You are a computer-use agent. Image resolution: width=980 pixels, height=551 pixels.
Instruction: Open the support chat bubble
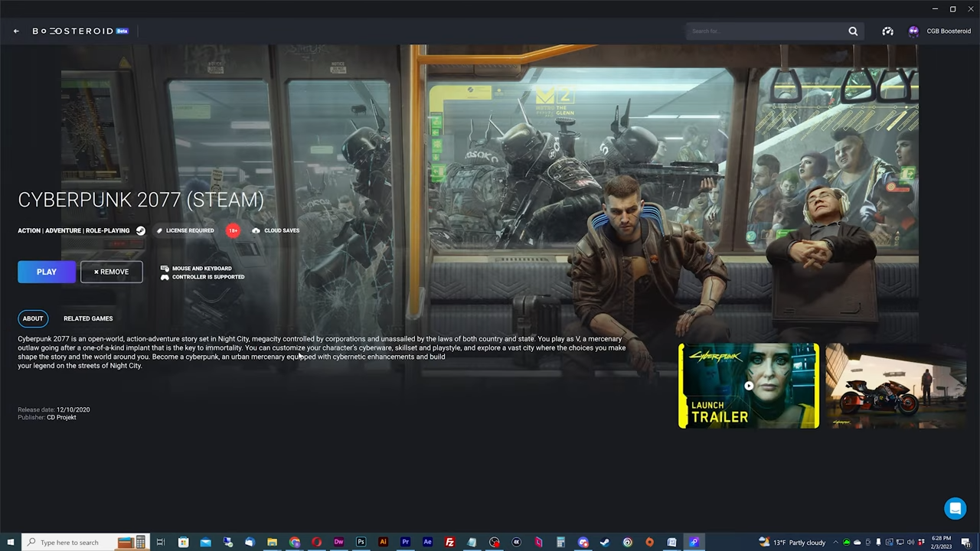(955, 509)
